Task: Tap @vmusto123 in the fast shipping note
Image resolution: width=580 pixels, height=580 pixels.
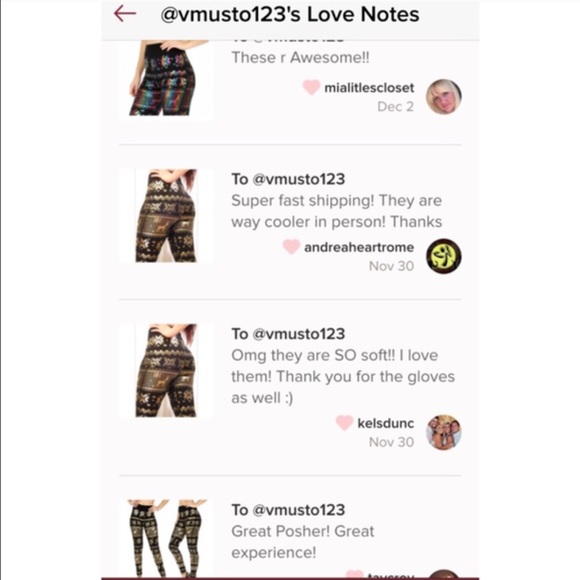Action: (x=299, y=179)
